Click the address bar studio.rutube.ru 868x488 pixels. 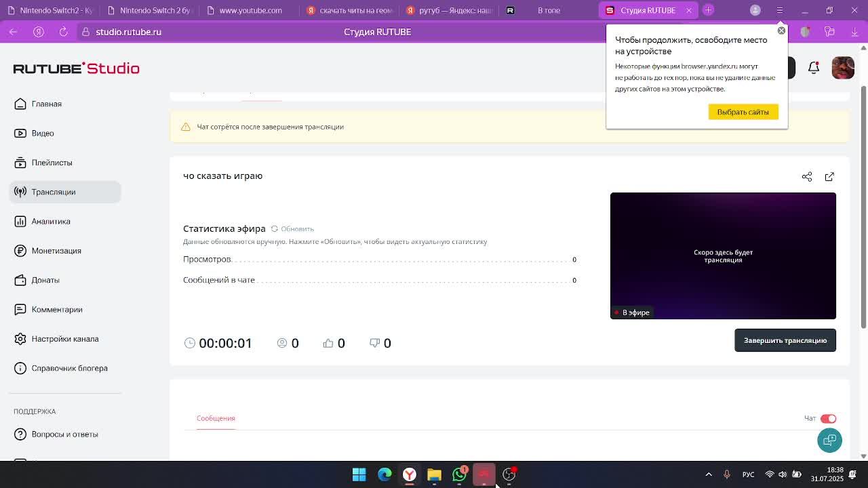(x=128, y=32)
